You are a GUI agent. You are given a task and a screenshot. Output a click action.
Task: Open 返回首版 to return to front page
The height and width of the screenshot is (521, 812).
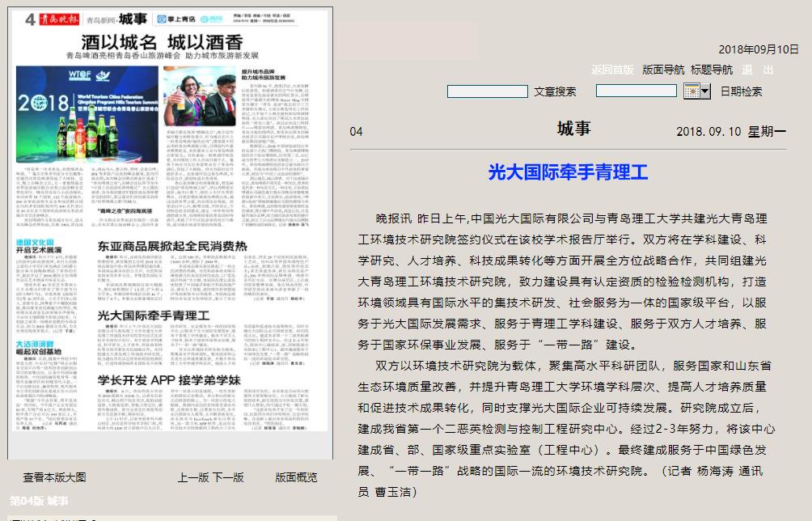point(612,70)
